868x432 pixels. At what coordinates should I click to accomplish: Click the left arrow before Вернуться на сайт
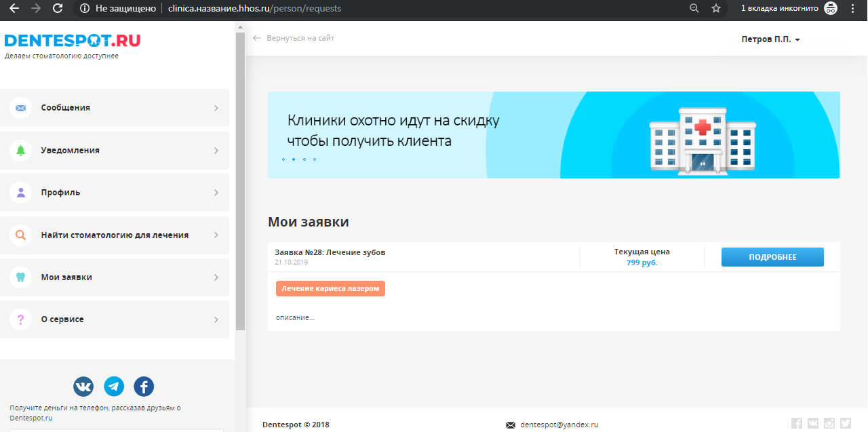coord(256,38)
